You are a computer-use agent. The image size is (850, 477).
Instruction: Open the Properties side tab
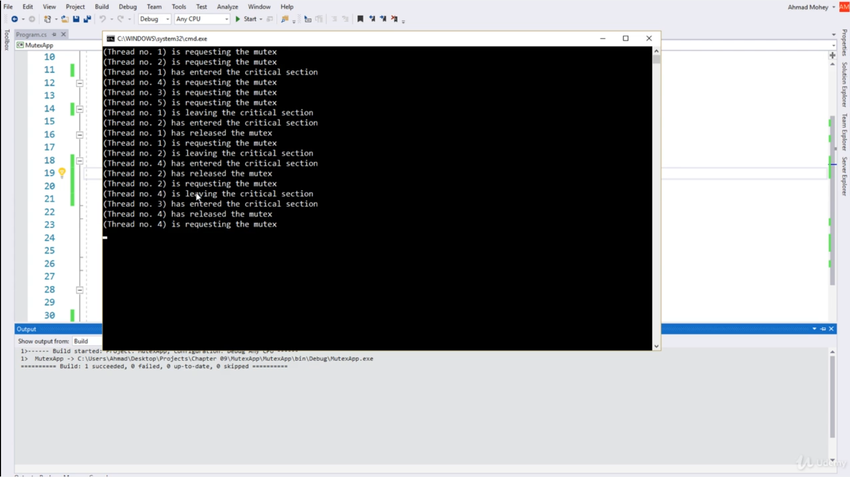844,42
